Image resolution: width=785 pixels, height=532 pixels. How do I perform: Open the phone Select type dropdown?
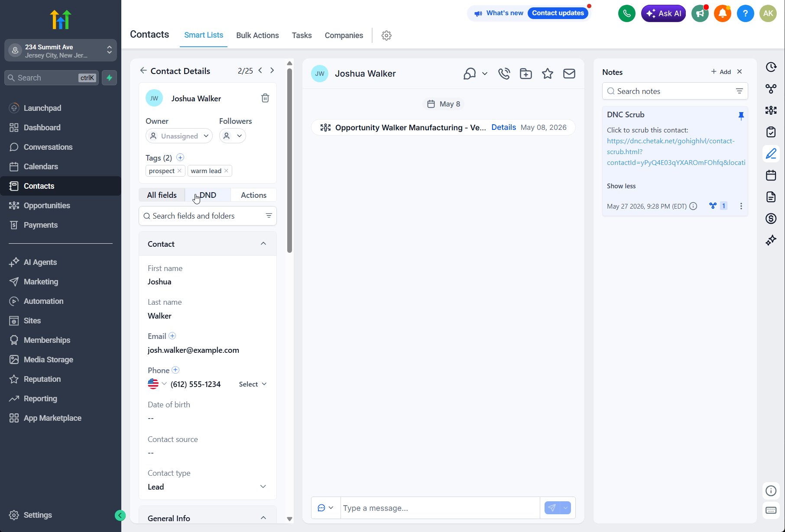[253, 384]
